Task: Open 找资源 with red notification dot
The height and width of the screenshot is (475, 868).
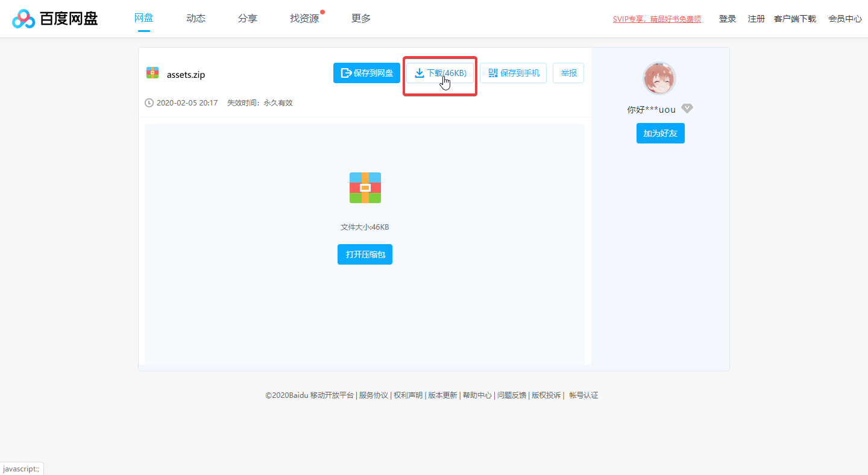Action: coord(304,18)
